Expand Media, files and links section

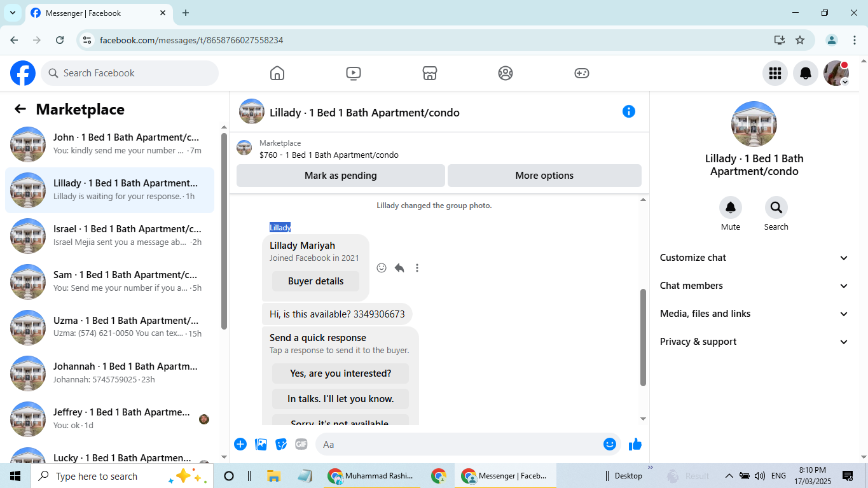[754, 314]
